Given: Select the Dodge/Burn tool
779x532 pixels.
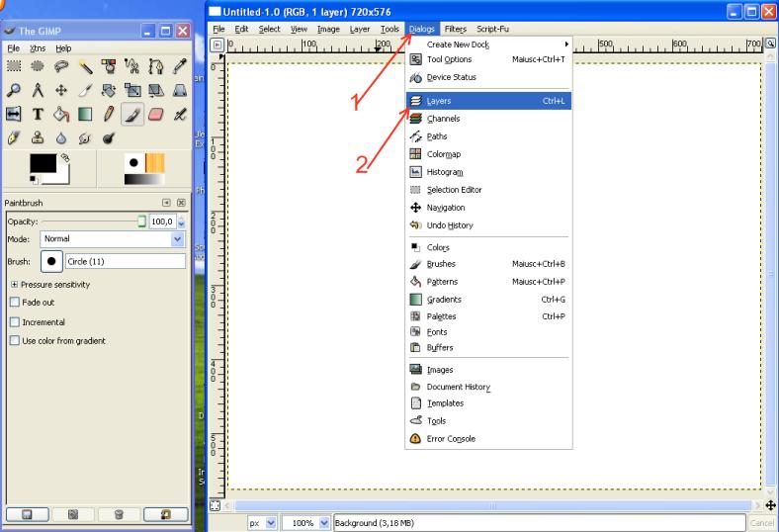Looking at the screenshot, I should pyautogui.click(x=109, y=137).
